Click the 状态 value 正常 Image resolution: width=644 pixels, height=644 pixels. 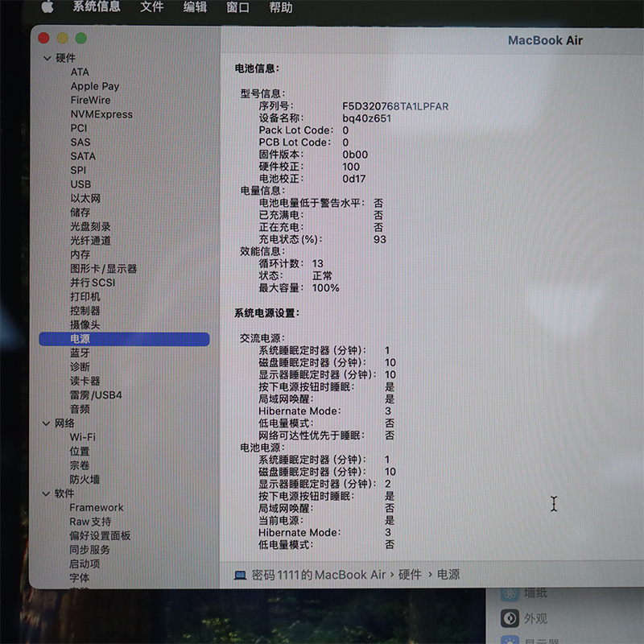click(323, 275)
